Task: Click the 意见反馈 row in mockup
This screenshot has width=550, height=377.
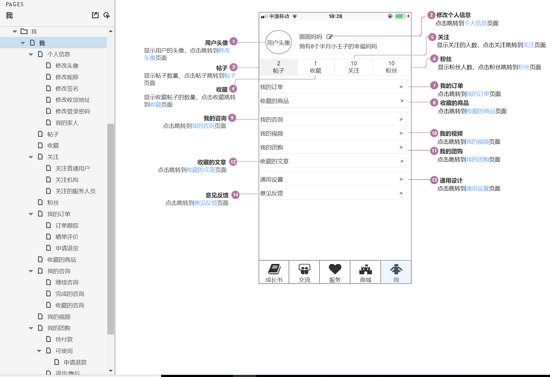Action: pyautogui.click(x=335, y=193)
